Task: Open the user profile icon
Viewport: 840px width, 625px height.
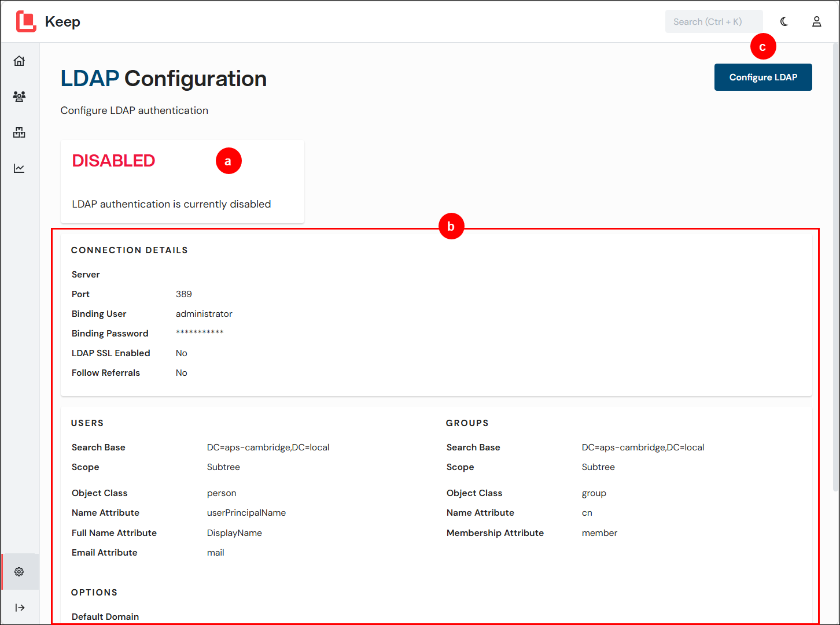Action: [x=816, y=21]
